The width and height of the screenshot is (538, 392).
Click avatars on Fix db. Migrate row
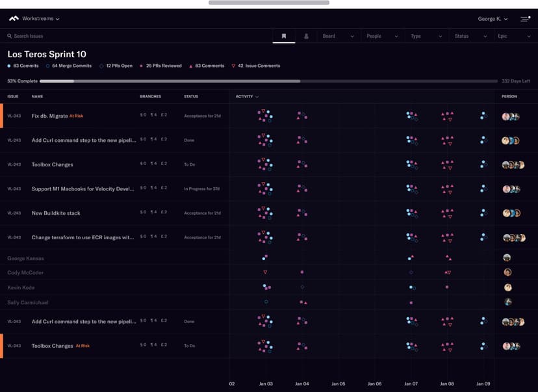coord(511,116)
